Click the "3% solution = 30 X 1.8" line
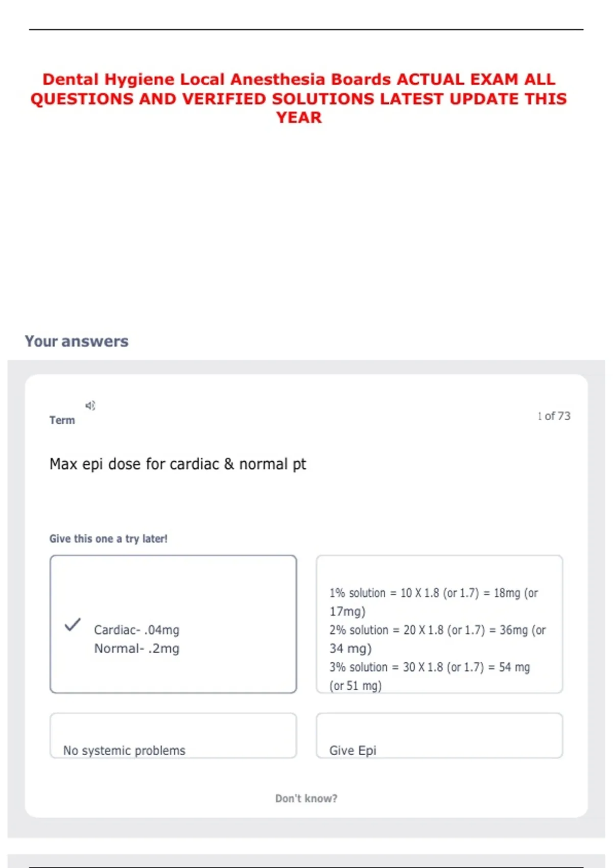This screenshot has width=613, height=868. click(x=429, y=667)
